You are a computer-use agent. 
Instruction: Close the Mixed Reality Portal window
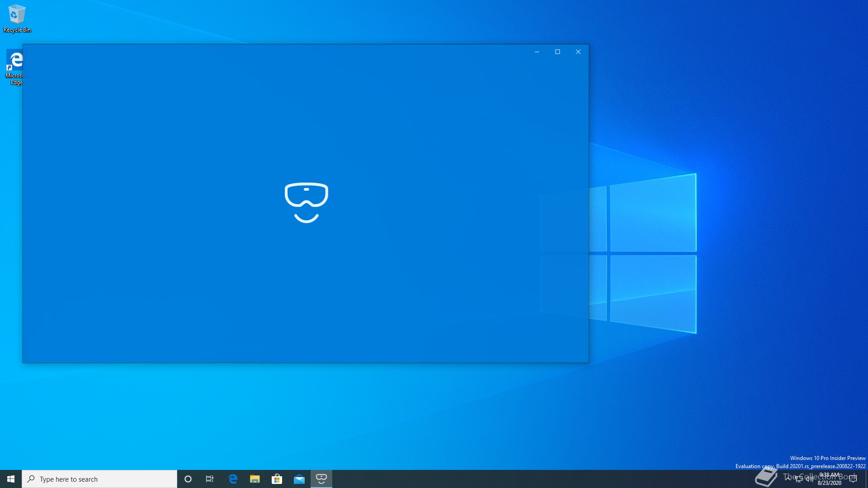tap(578, 52)
